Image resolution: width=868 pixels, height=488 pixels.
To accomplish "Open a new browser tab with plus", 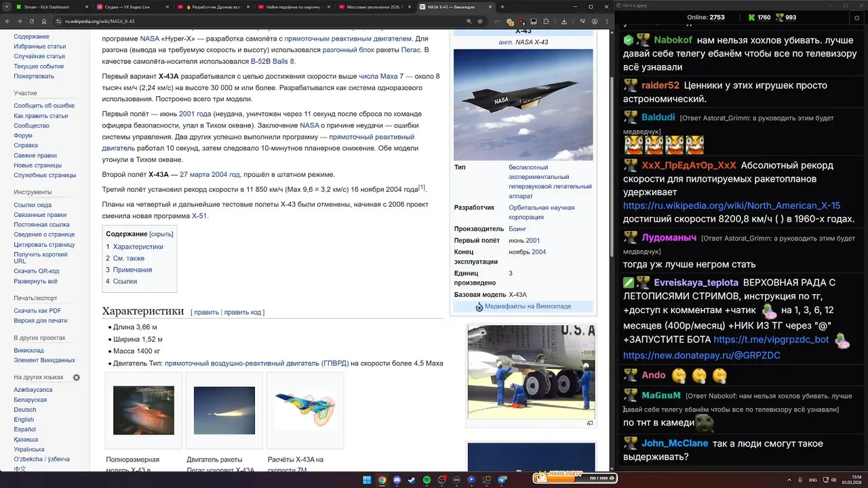I will click(x=502, y=7).
